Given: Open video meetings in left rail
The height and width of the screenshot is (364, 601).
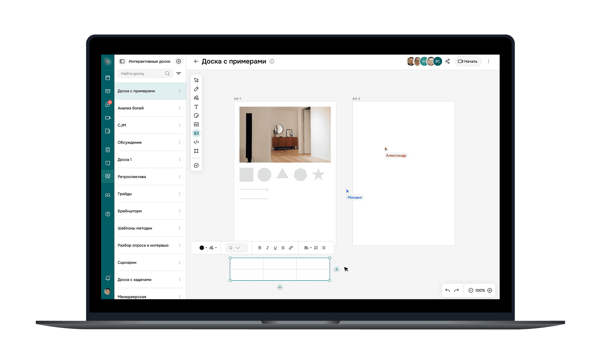Looking at the screenshot, I should tap(108, 118).
